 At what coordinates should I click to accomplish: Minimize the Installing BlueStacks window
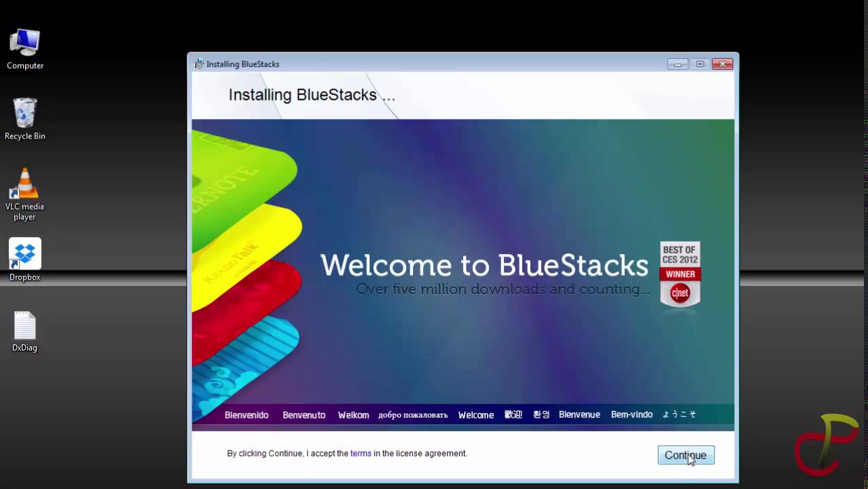click(x=677, y=64)
